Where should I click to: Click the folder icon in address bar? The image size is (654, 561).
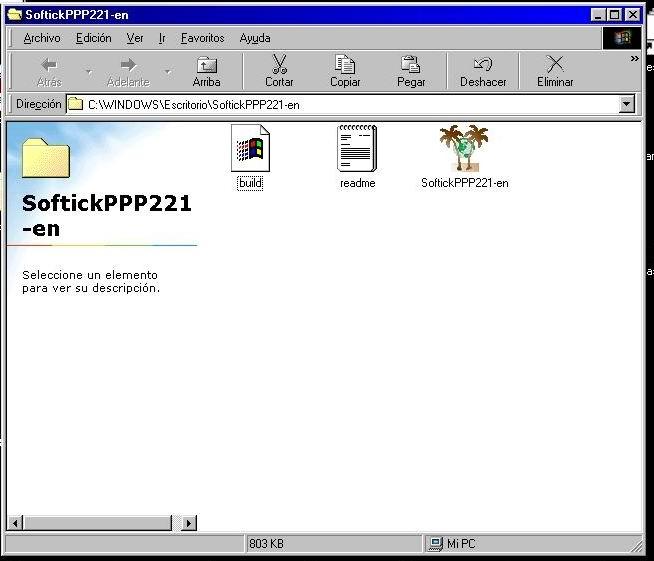coord(75,104)
